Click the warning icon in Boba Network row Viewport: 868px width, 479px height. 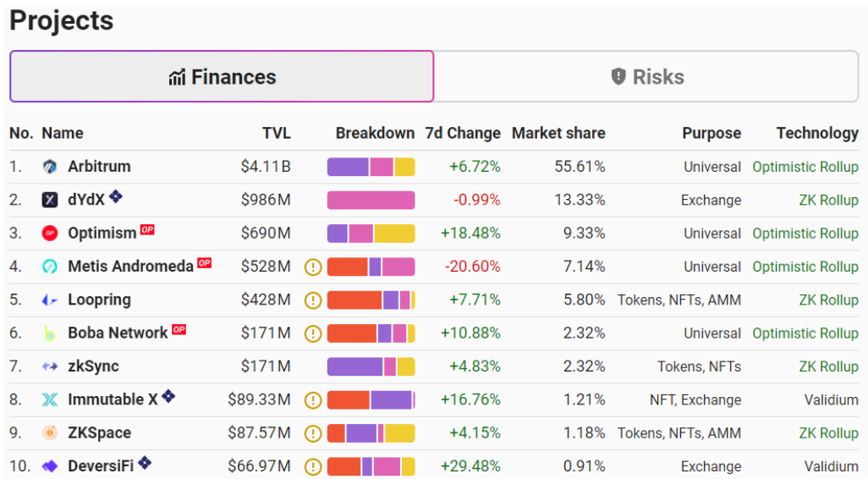tap(313, 334)
